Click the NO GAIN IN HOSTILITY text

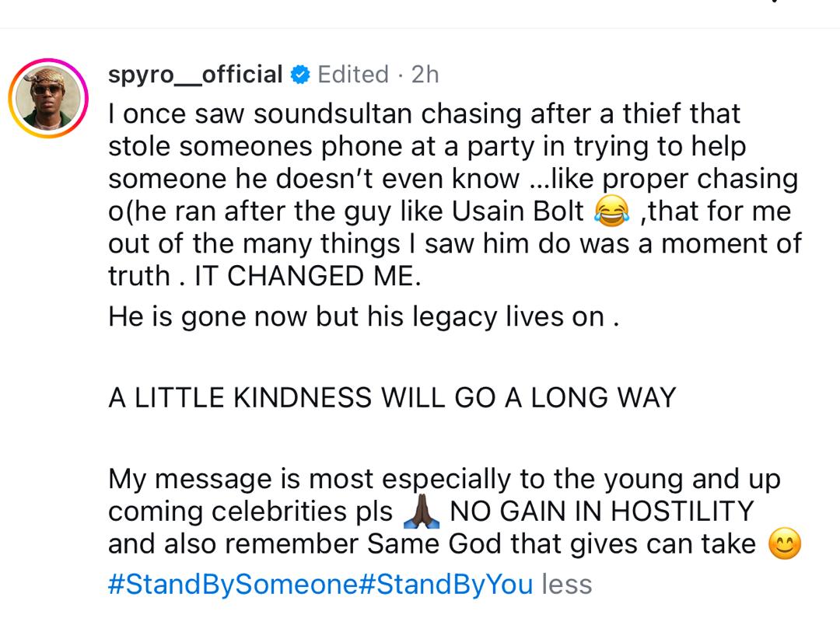tap(602, 512)
